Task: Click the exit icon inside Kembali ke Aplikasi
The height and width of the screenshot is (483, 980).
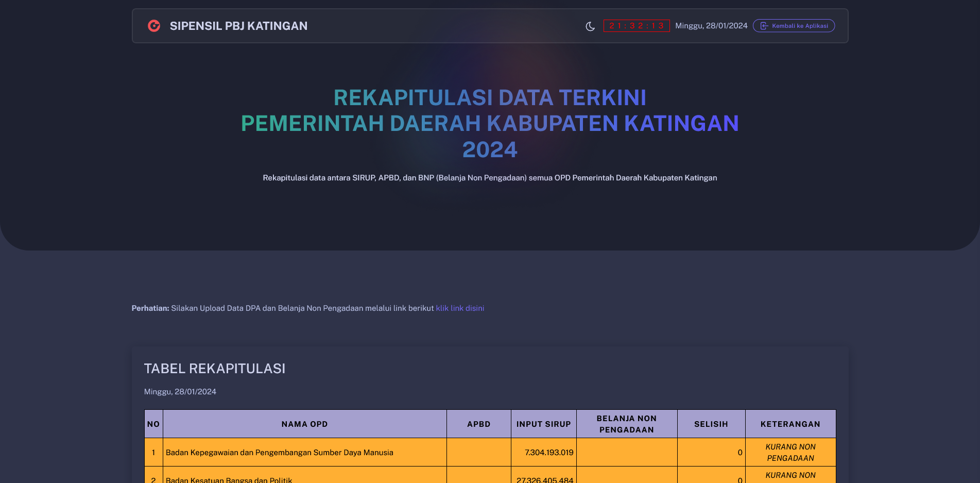Action: click(x=764, y=26)
